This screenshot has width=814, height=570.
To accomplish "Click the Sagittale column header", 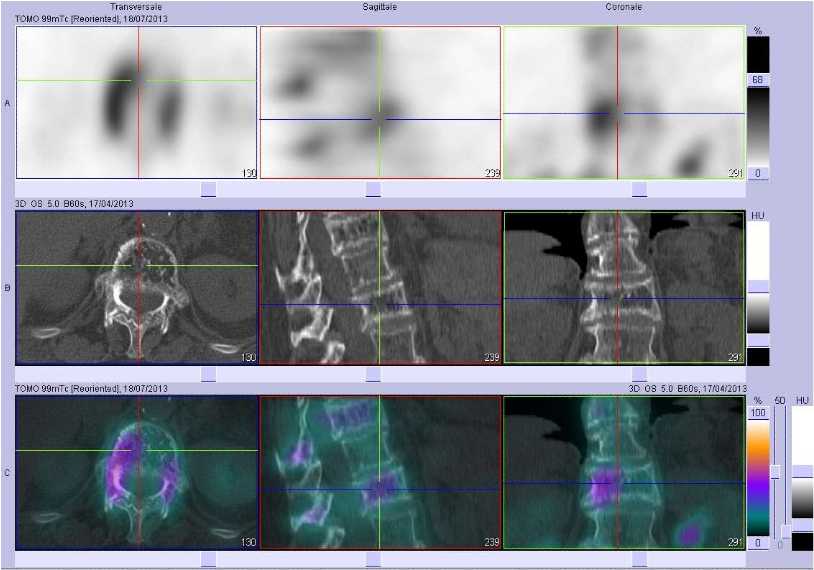I will [379, 7].
